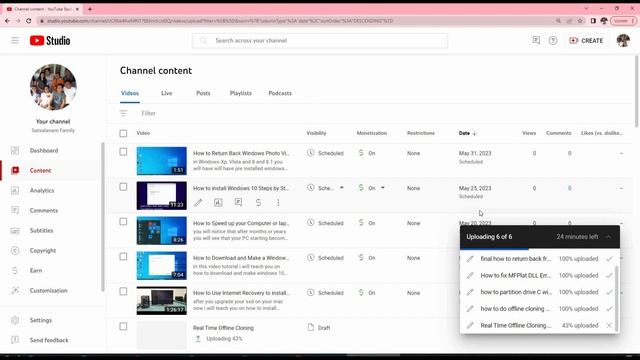This screenshot has height=360, width=640.
Task: Open 'How to install Windows 10 Steps by St...' title
Action: click(x=241, y=188)
